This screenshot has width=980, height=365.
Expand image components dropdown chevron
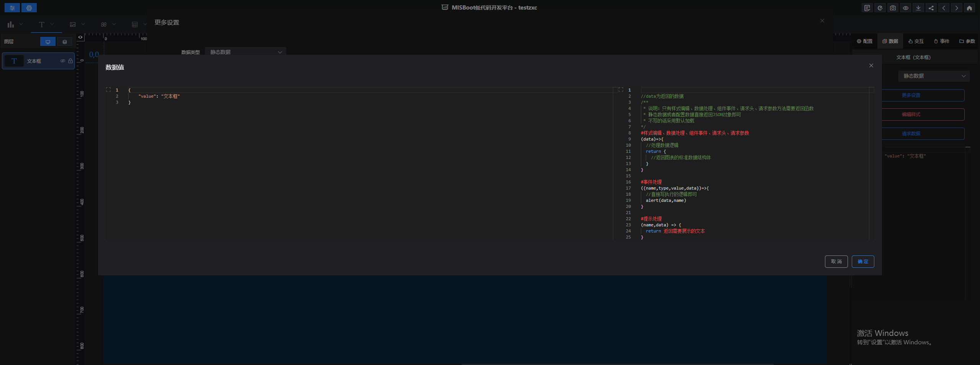point(83,24)
